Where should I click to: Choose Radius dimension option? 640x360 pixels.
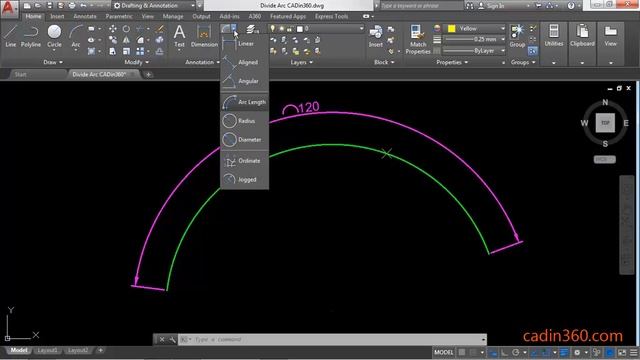click(x=244, y=121)
